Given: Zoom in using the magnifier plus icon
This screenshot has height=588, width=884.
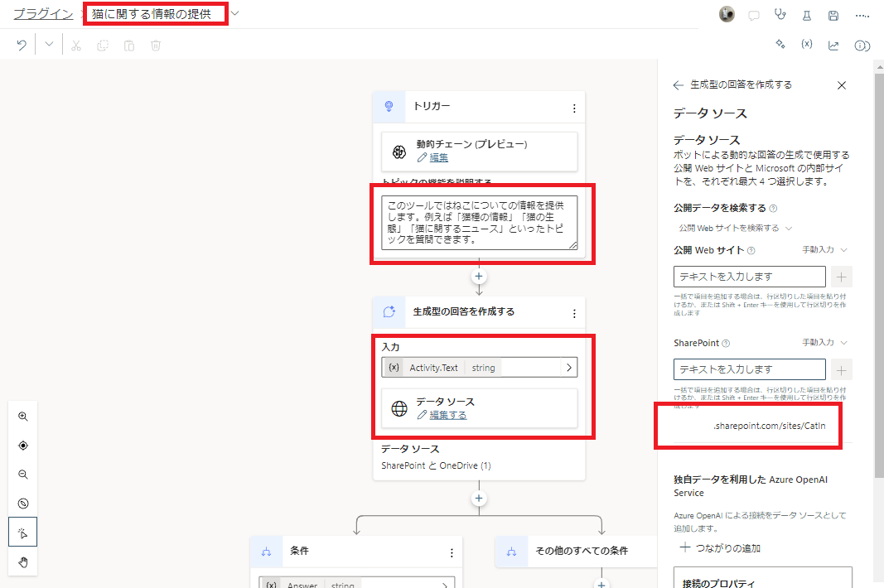Looking at the screenshot, I should 22,417.
